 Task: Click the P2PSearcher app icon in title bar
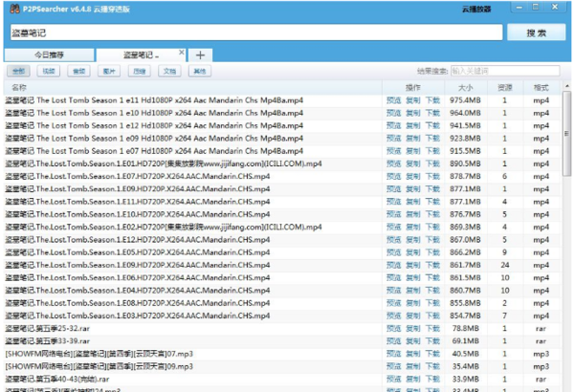click(x=10, y=9)
